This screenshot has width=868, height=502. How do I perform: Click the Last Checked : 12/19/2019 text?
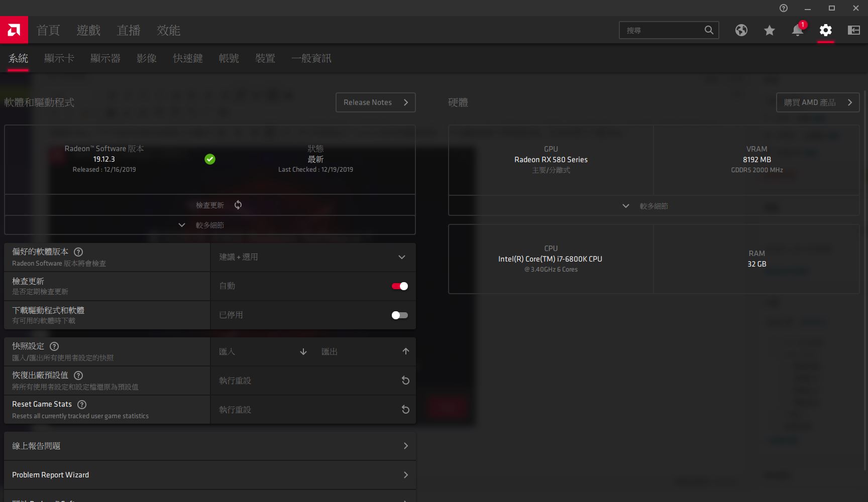point(315,170)
